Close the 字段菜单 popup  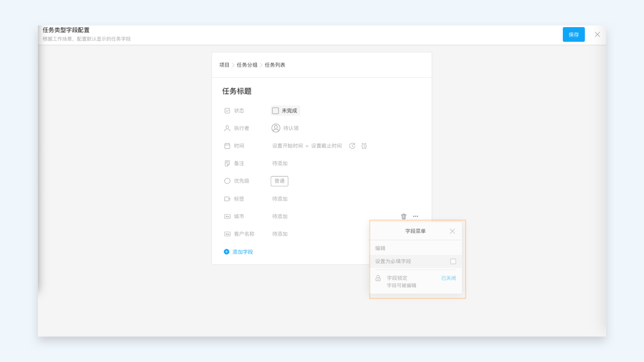[452, 231]
